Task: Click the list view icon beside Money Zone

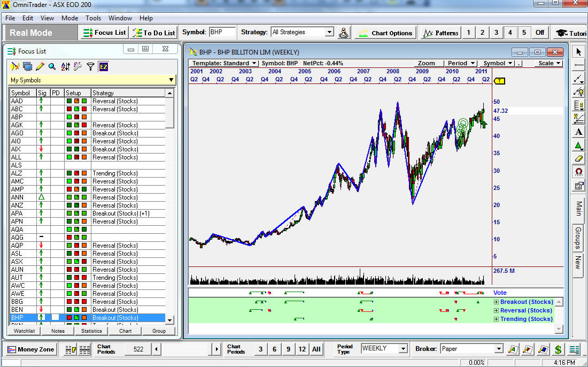Action: (71, 350)
